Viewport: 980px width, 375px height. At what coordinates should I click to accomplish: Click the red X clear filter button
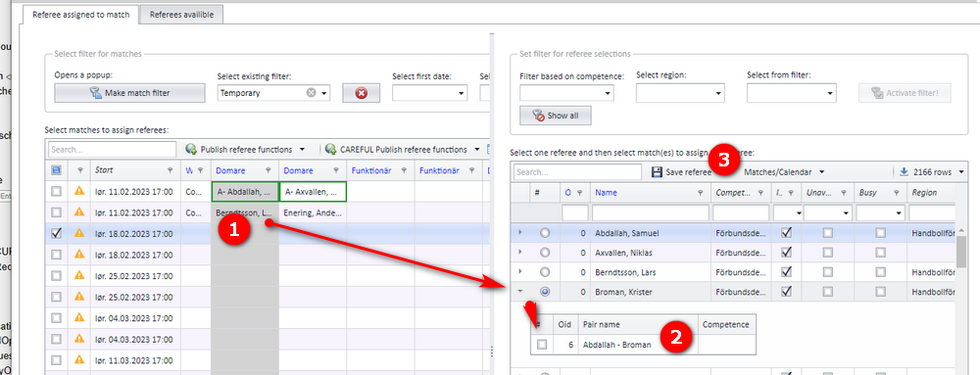tap(361, 93)
